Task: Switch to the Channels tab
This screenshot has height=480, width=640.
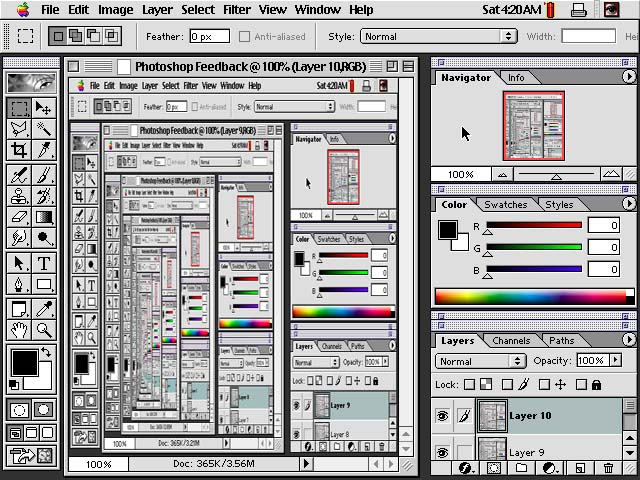Action: tap(511, 340)
